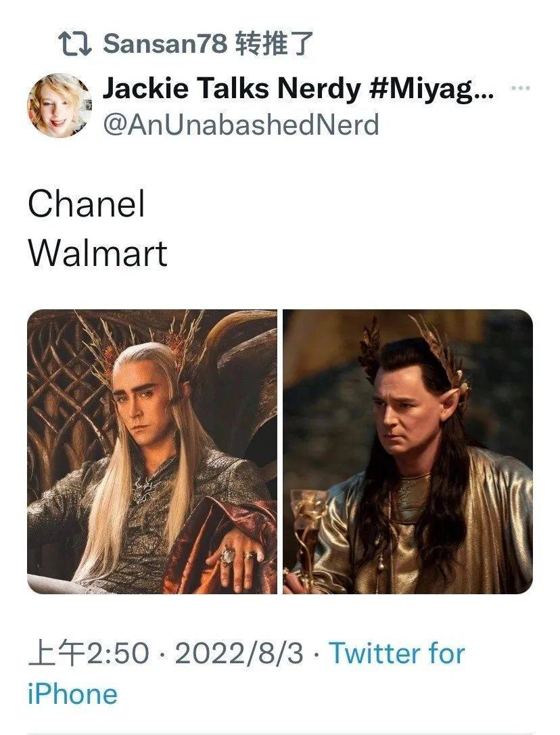
Task: Open the right photo of the dark-haired elf
Action: pyautogui.click(x=408, y=451)
